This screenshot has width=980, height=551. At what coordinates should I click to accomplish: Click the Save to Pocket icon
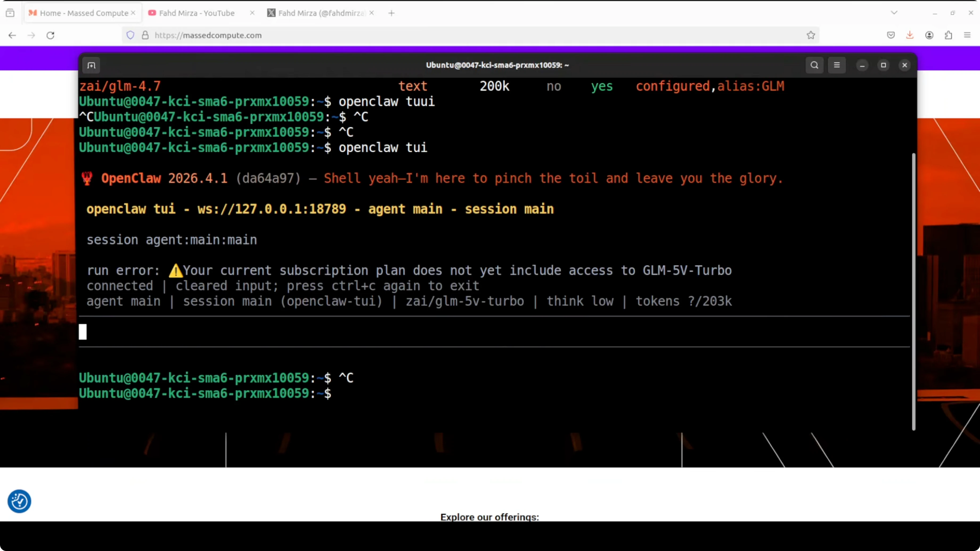coord(891,35)
